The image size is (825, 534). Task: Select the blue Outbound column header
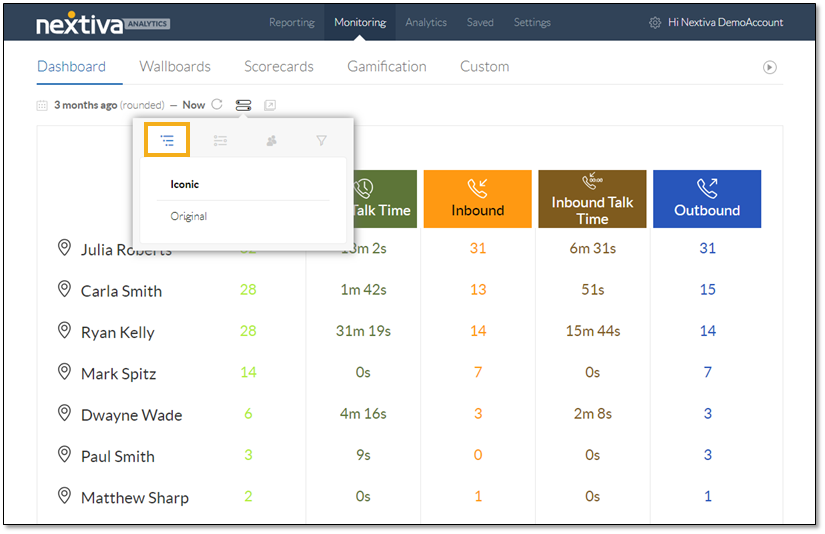pyautogui.click(x=707, y=199)
